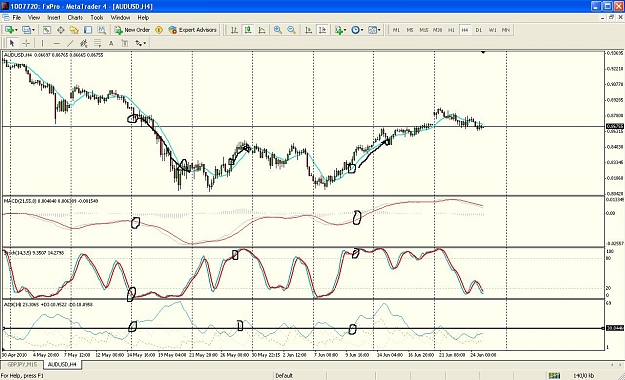This screenshot has width=625, height=380.
Task: Open the File menu
Action: [17, 18]
